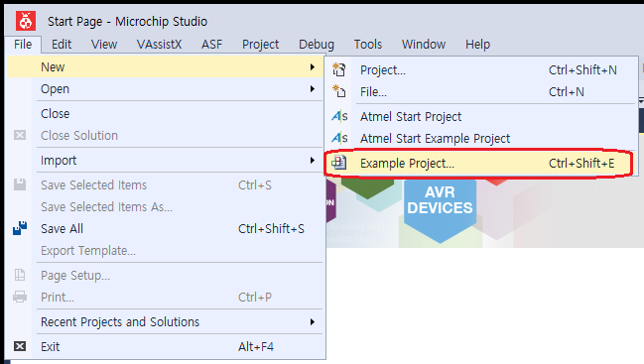Open the VAssistX menu
The width and height of the screenshot is (644, 364).
160,45
